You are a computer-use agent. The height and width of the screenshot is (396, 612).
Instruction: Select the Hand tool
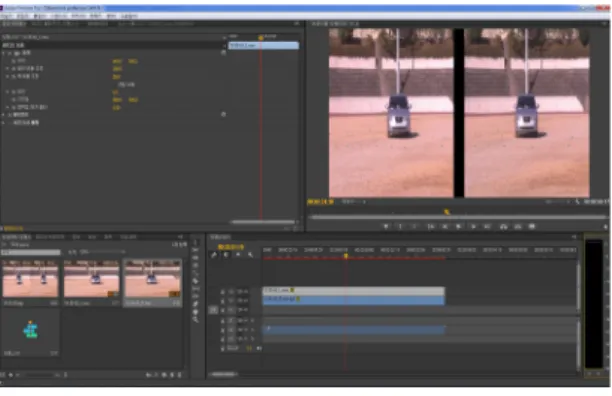pyautogui.click(x=196, y=312)
